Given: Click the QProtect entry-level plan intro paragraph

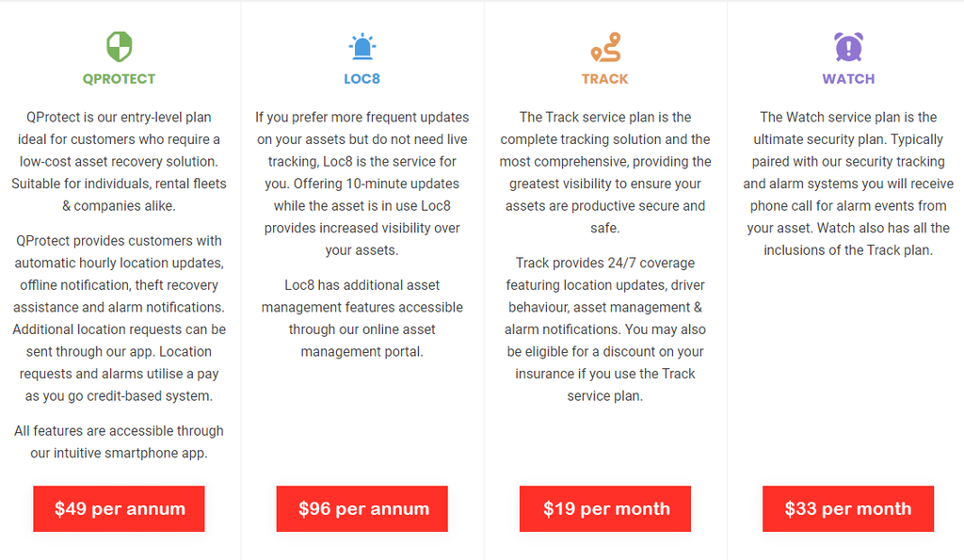Looking at the screenshot, I should pos(119,161).
